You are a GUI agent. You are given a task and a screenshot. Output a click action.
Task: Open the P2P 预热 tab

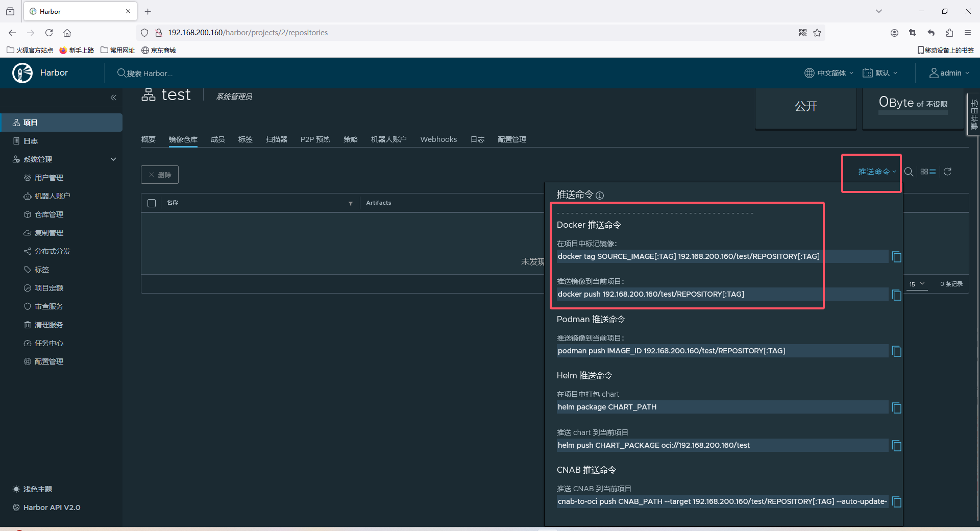(315, 139)
